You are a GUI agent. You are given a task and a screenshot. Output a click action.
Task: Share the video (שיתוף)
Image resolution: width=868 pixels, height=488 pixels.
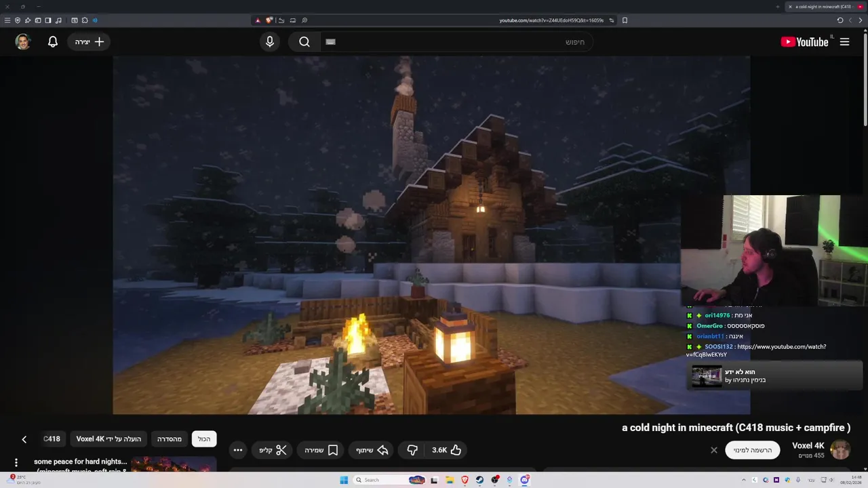pyautogui.click(x=372, y=450)
